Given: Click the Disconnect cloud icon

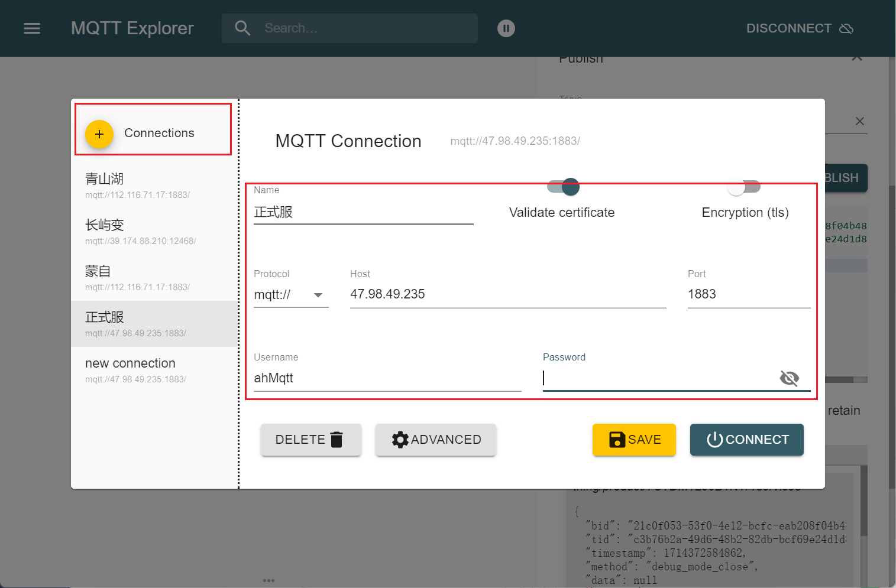Looking at the screenshot, I should [846, 28].
